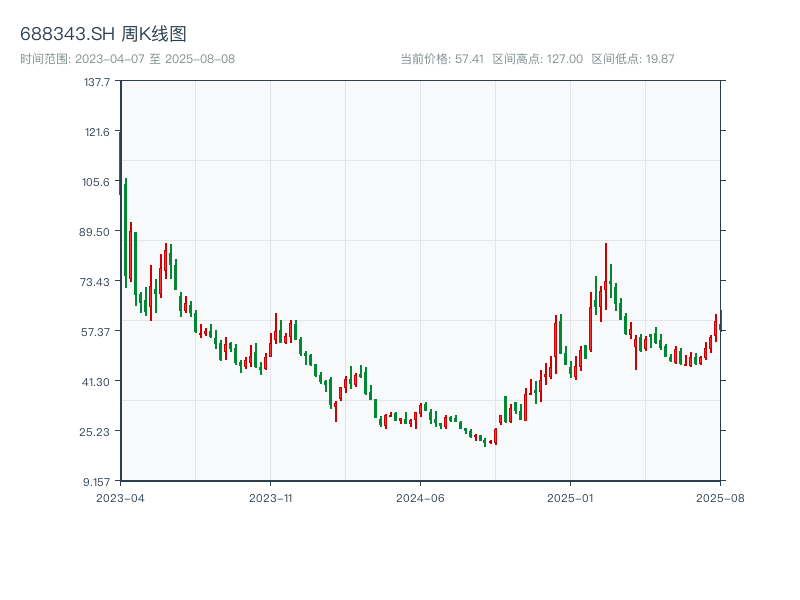The image size is (800, 600).
Task: Click the 105.6 y-axis price label
Action: [96, 182]
